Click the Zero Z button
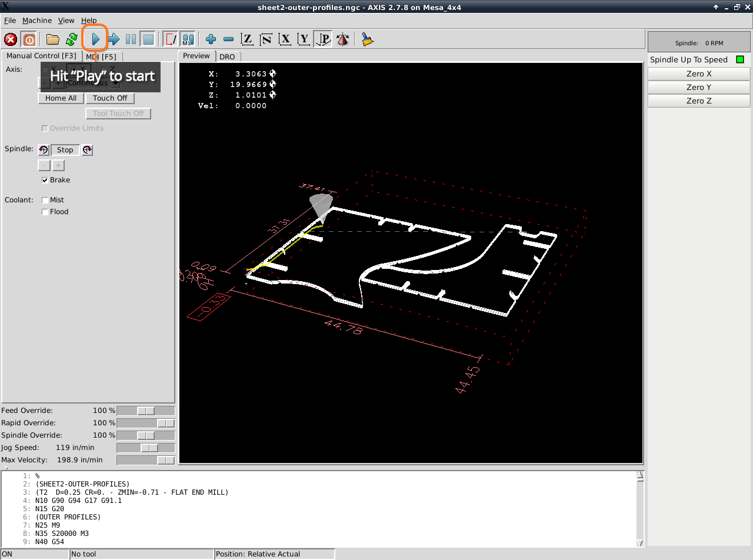This screenshot has height=560, width=753. [x=699, y=101]
